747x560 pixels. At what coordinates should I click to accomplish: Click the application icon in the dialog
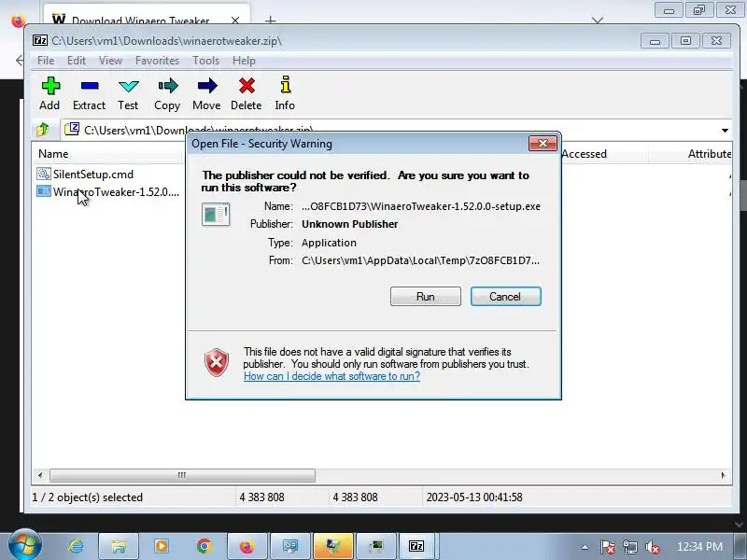click(216, 215)
